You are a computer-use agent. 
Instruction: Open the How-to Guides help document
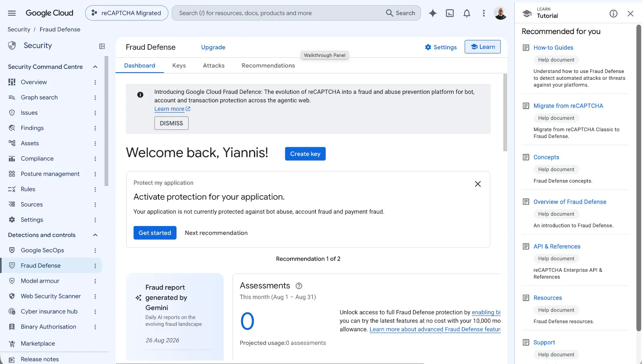click(x=553, y=48)
